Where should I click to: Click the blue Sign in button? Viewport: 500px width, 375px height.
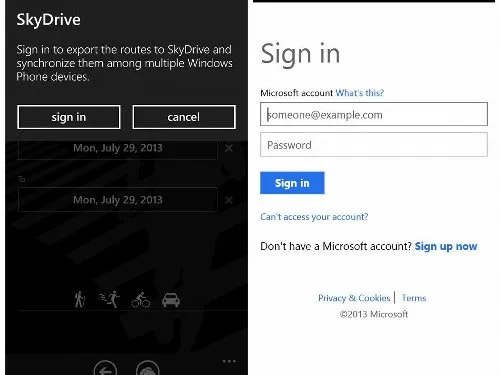point(292,183)
